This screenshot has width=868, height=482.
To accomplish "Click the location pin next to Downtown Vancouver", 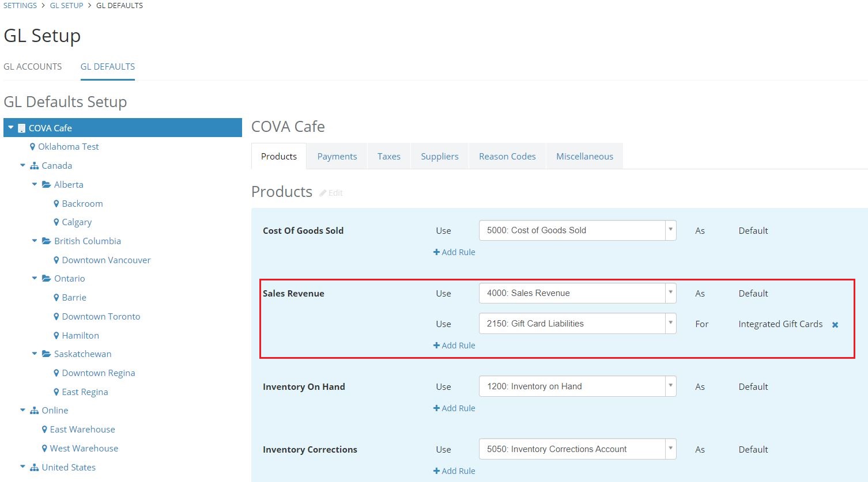I will pos(55,260).
